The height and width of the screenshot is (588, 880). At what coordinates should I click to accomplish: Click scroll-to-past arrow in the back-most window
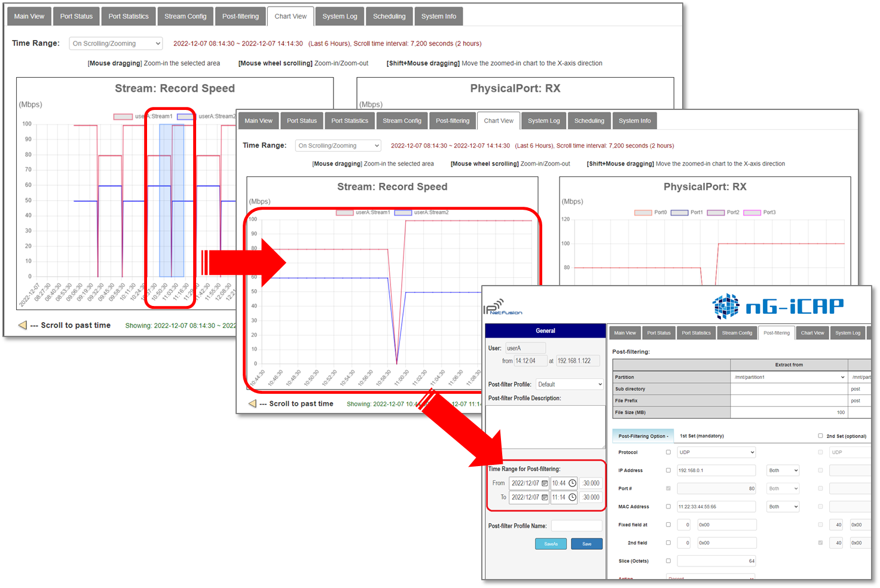(23, 325)
